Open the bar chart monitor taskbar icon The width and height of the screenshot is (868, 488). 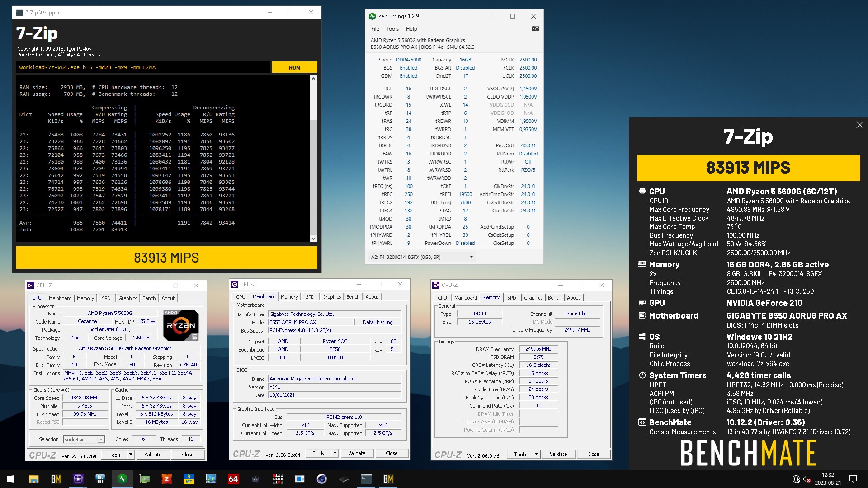coord(211,479)
